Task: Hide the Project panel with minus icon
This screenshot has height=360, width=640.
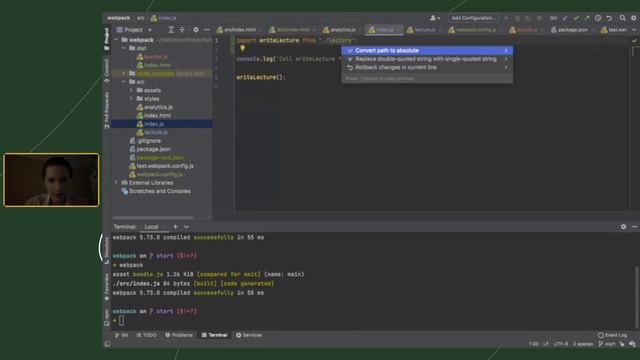Action: [207, 30]
